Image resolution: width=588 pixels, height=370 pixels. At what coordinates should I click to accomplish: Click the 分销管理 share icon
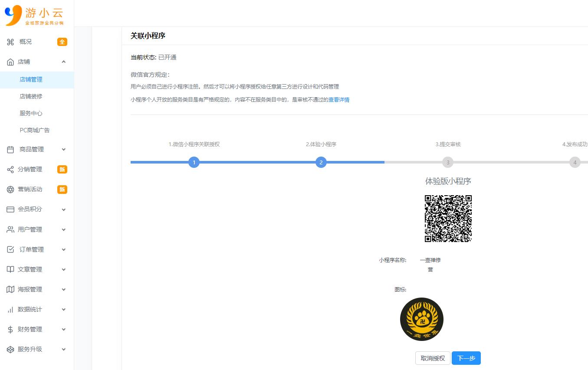coord(10,170)
